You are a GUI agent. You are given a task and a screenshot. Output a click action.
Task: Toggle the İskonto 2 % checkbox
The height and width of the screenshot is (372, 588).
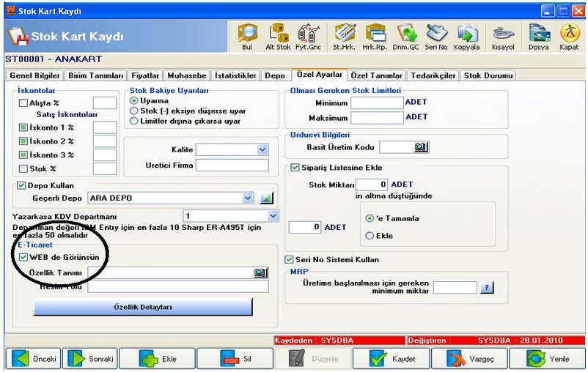[x=23, y=141]
